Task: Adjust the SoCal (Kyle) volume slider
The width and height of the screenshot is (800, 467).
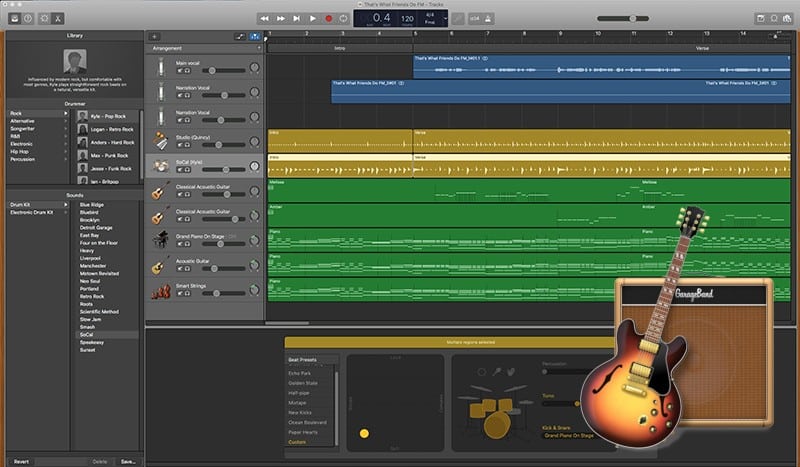Action: point(223,169)
